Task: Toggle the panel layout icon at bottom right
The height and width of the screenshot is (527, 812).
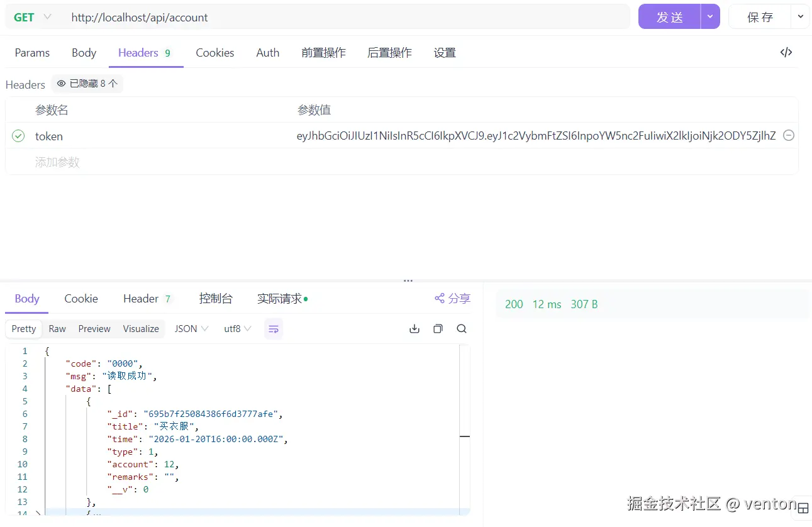Action: (803, 508)
